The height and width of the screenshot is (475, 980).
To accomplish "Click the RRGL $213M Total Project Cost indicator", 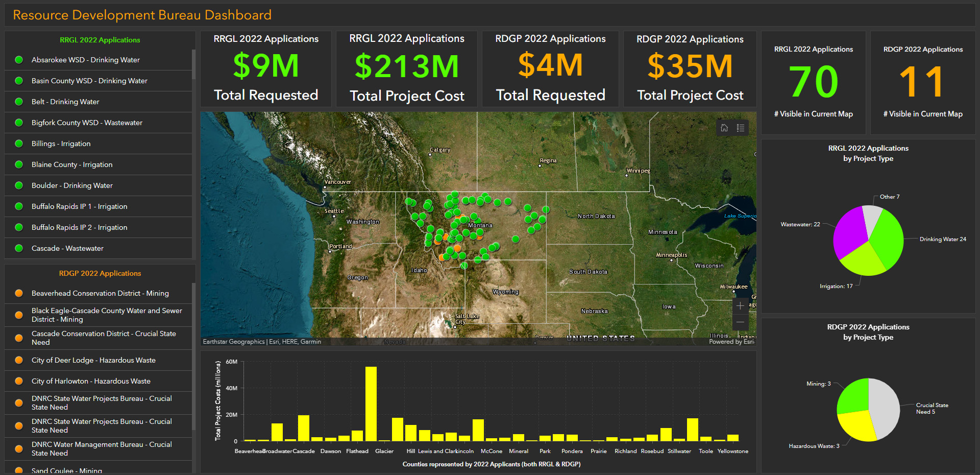I will click(x=407, y=68).
